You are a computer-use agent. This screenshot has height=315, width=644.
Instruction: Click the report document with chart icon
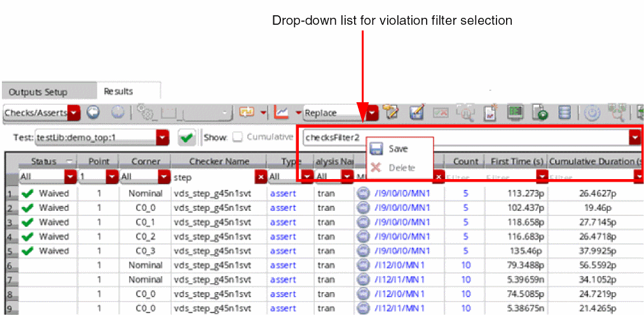(491, 112)
